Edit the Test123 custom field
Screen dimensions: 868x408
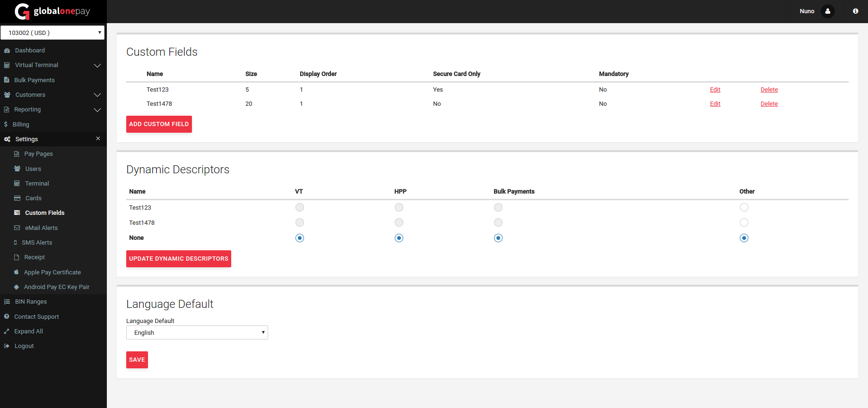715,90
